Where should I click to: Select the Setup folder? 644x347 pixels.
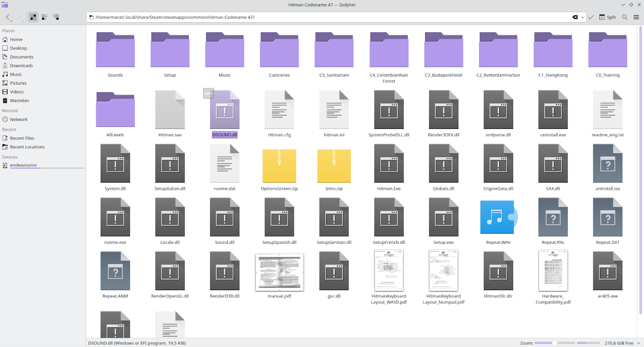click(170, 50)
